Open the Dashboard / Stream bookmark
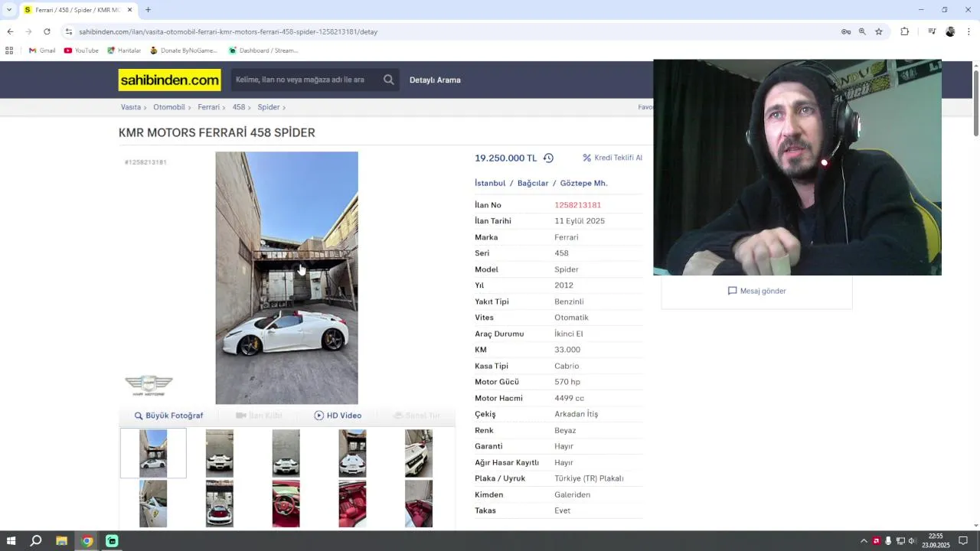Viewport: 980px width, 551px height. 263,51
